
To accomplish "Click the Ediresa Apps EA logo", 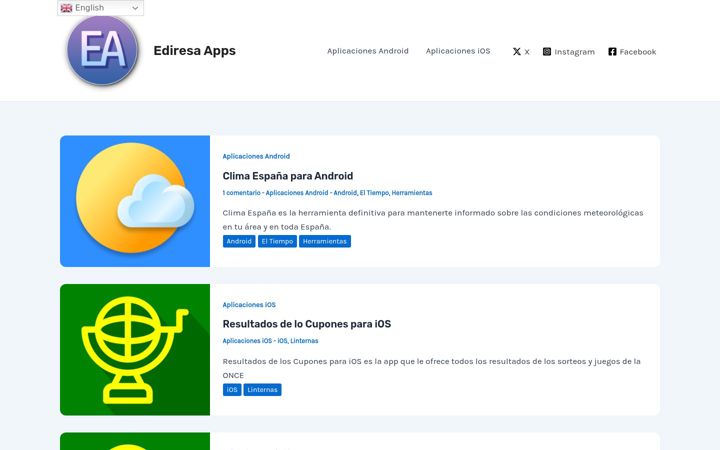I will point(102,51).
